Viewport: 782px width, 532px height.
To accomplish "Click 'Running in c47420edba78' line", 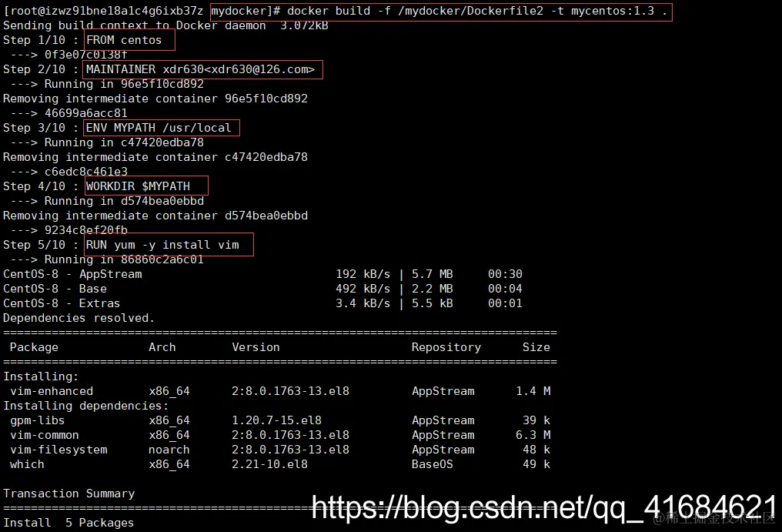I will [107, 142].
